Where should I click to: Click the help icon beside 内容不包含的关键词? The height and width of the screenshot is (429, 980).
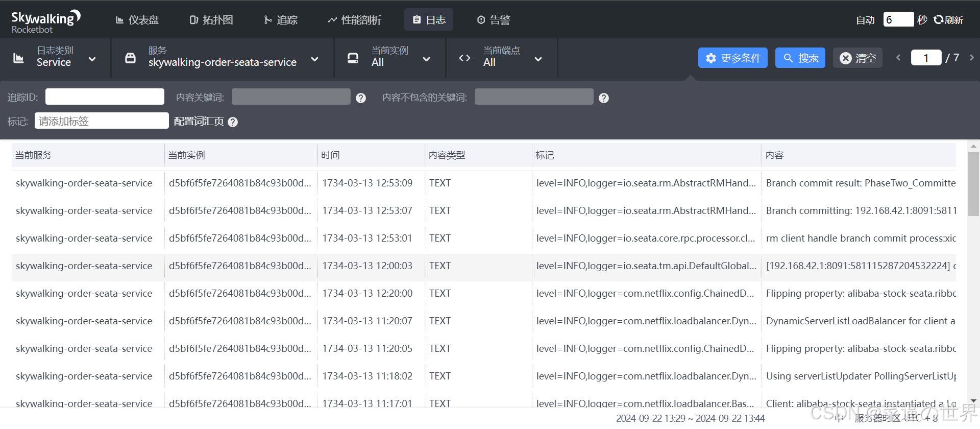click(x=604, y=98)
